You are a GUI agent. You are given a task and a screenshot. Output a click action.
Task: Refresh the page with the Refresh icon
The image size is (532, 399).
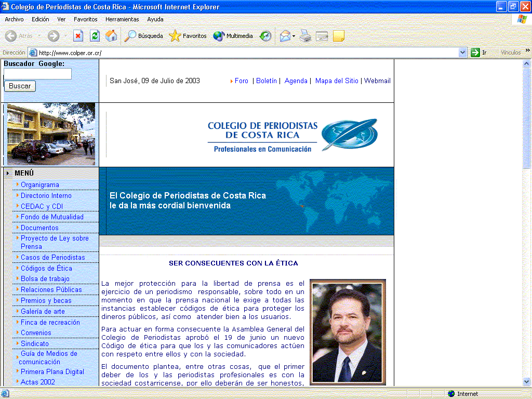tap(95, 36)
